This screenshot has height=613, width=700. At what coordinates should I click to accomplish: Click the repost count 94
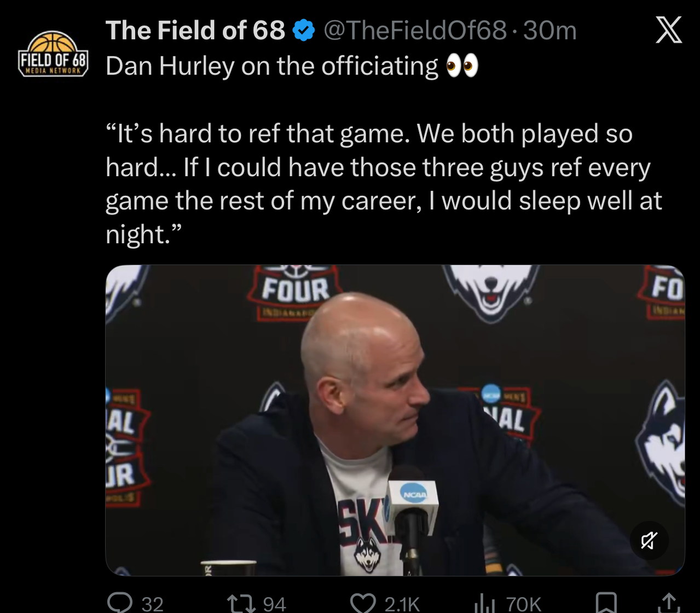pyautogui.click(x=274, y=604)
